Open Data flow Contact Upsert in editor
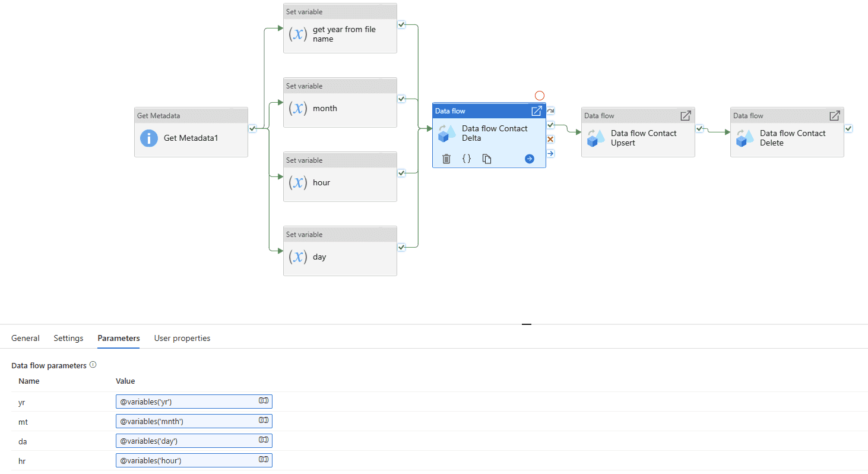Image resolution: width=868 pixels, height=474 pixels. (685, 116)
